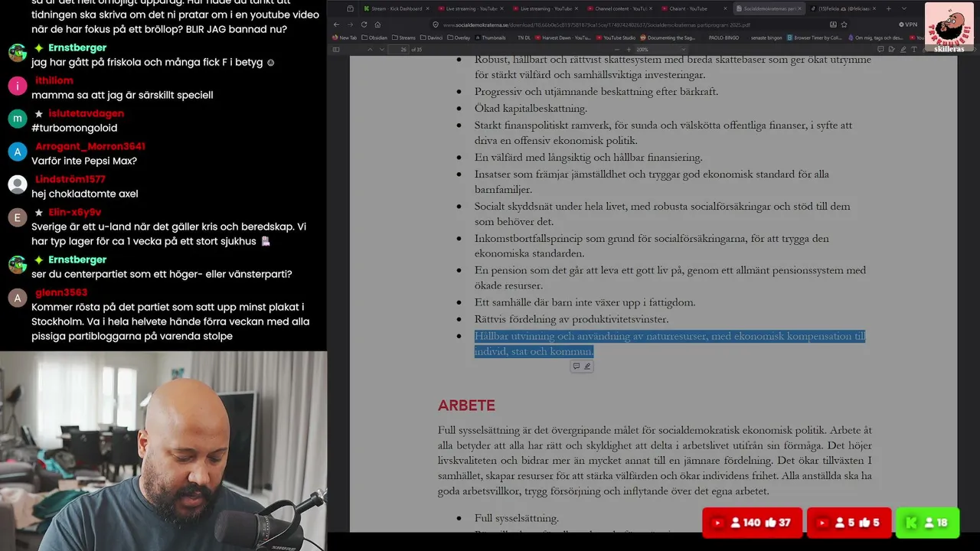Click the pink avatar of ithiliom
The height and width of the screenshot is (551, 980).
18,86
